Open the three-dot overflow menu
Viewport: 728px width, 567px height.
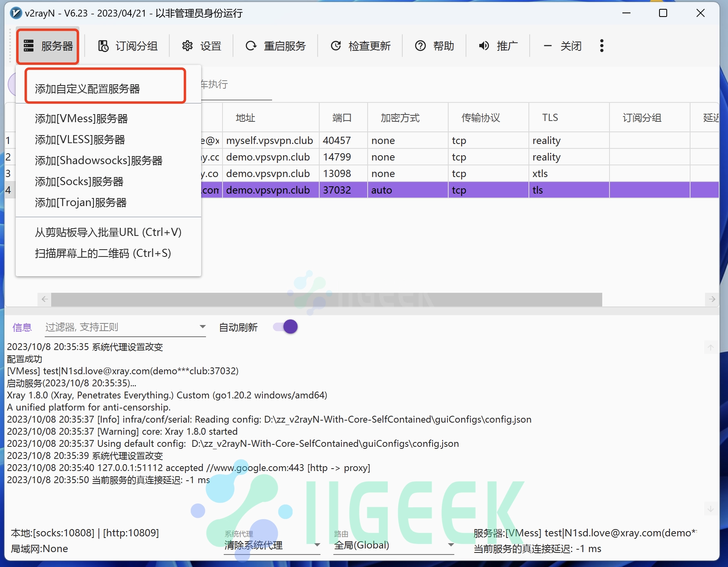[x=601, y=46]
